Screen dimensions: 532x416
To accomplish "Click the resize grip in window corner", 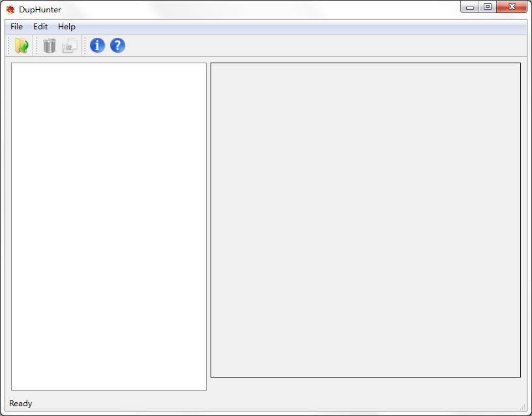I will pos(522,407).
